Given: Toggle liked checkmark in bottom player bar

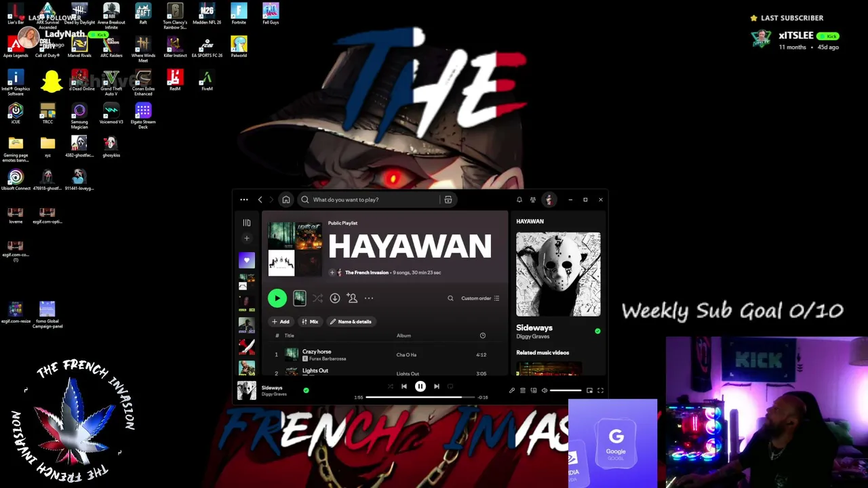Looking at the screenshot, I should point(306,390).
